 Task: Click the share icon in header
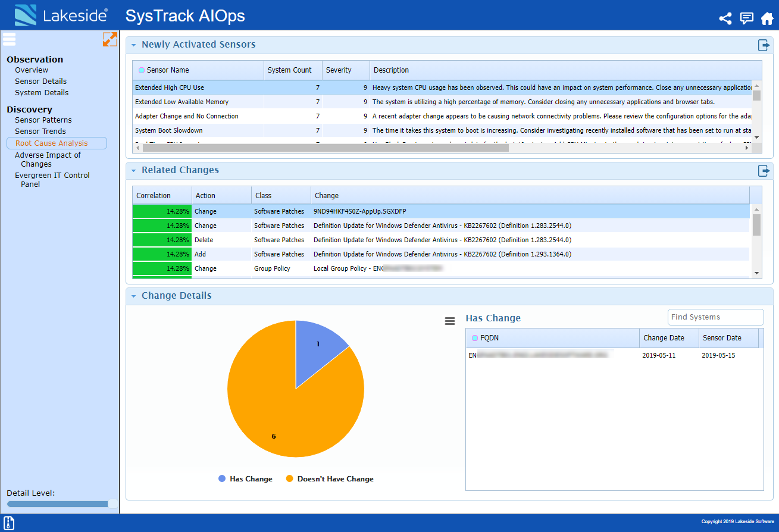click(725, 18)
